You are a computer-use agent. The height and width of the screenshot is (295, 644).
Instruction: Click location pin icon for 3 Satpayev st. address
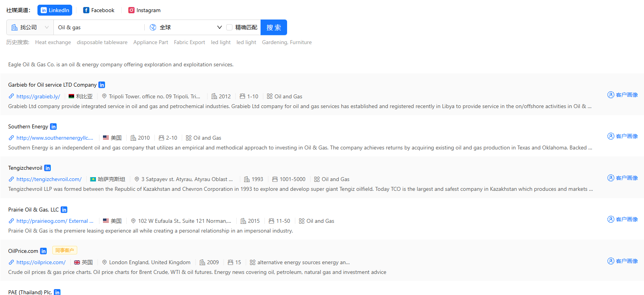click(x=137, y=179)
